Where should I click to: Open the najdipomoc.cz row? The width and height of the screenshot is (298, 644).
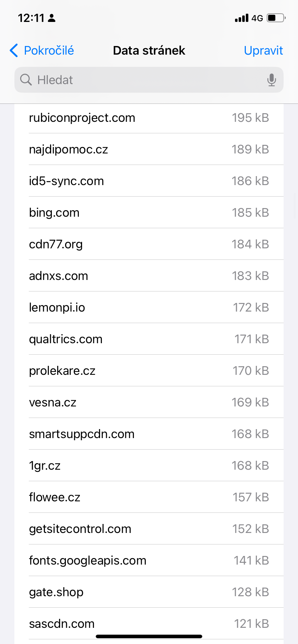149,149
